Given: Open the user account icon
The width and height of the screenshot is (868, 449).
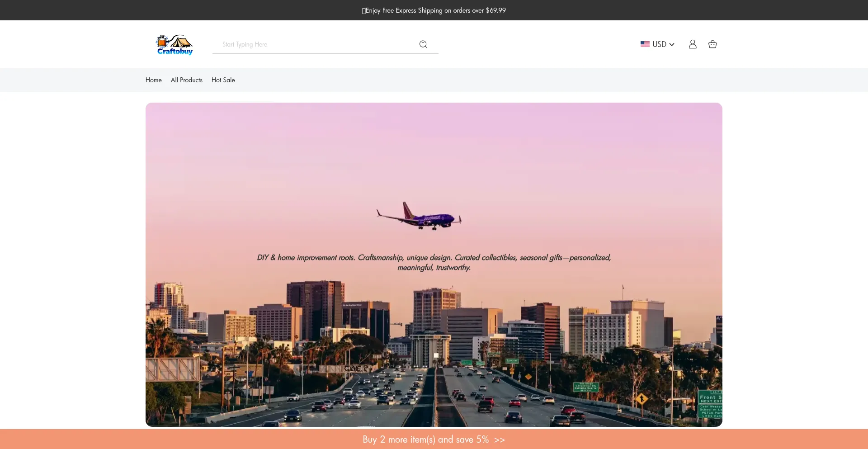Looking at the screenshot, I should pos(692,44).
